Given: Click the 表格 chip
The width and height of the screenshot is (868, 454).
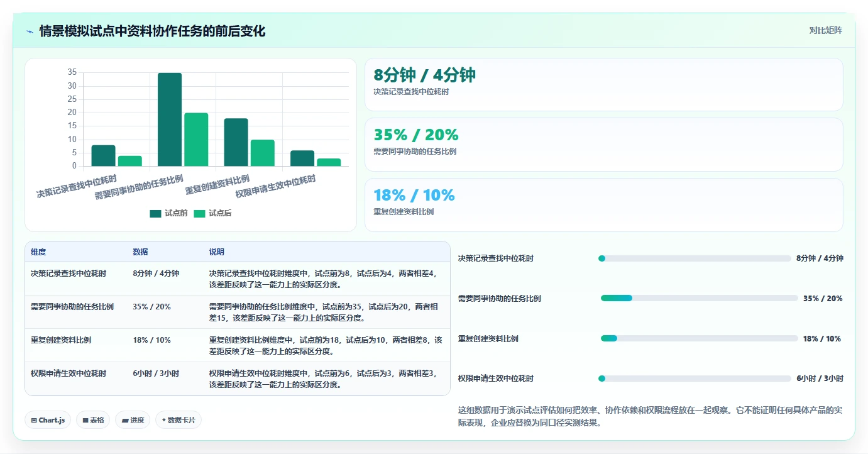Looking at the screenshot, I should point(93,420).
